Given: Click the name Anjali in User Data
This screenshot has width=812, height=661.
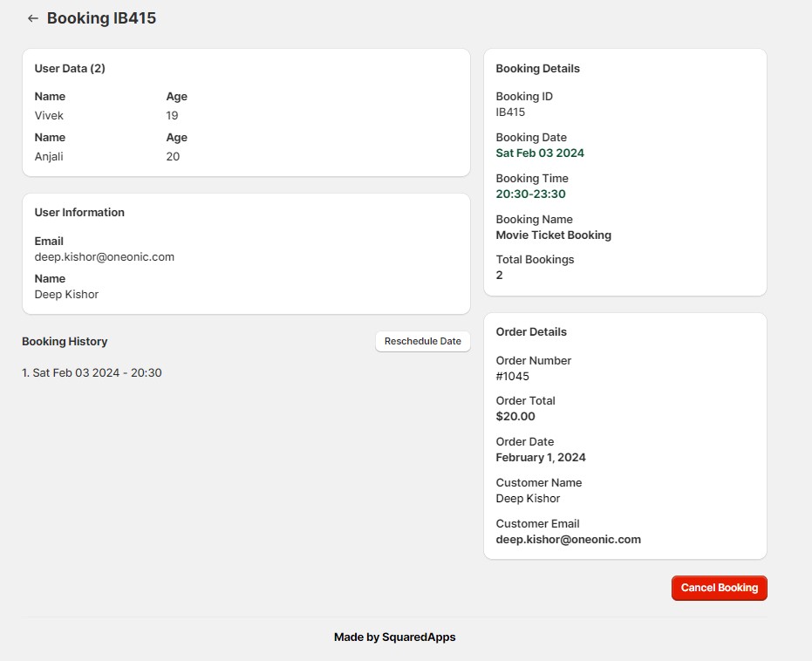Looking at the screenshot, I should [49, 157].
